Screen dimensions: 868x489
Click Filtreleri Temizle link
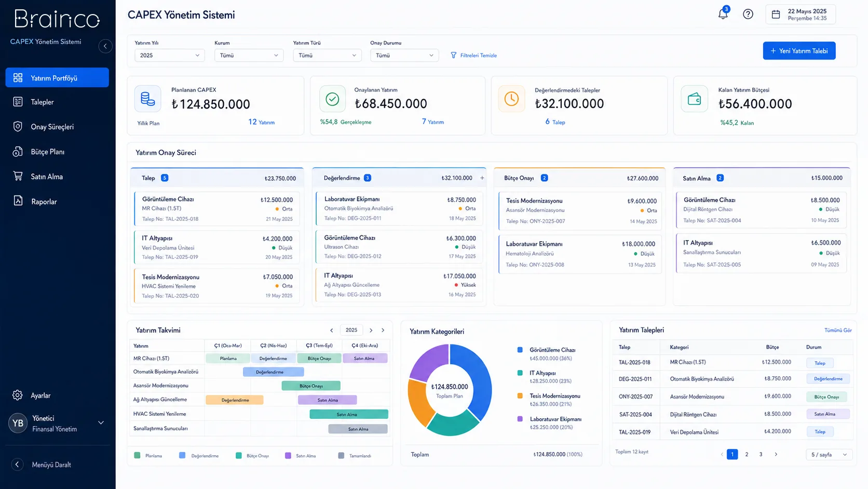coord(478,55)
